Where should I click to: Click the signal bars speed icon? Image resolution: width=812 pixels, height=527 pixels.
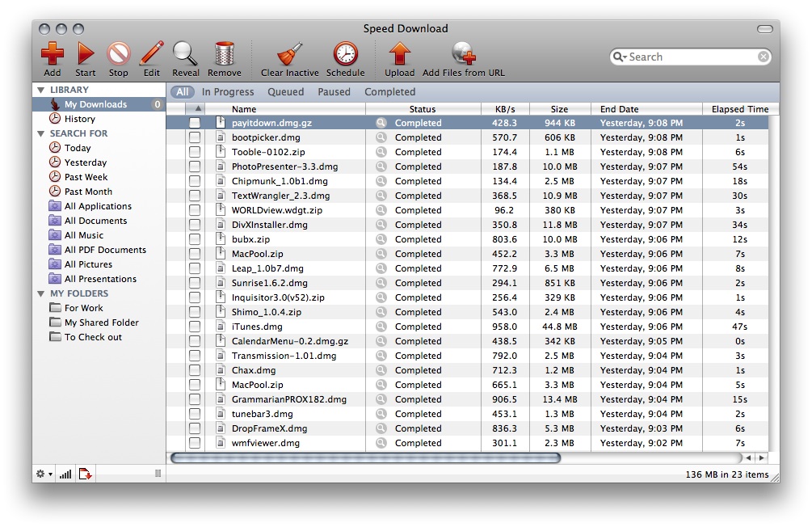click(65, 474)
